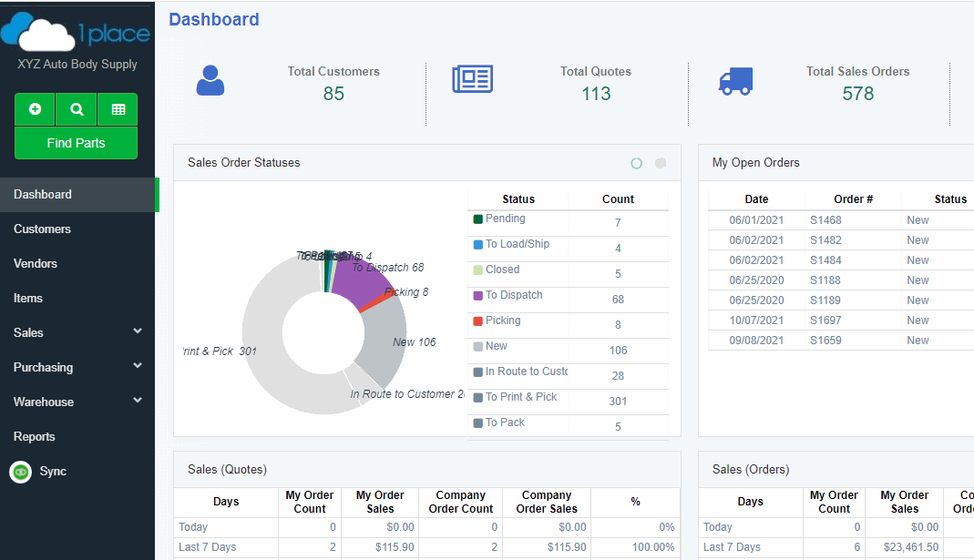Click the green plus add button

point(35,109)
